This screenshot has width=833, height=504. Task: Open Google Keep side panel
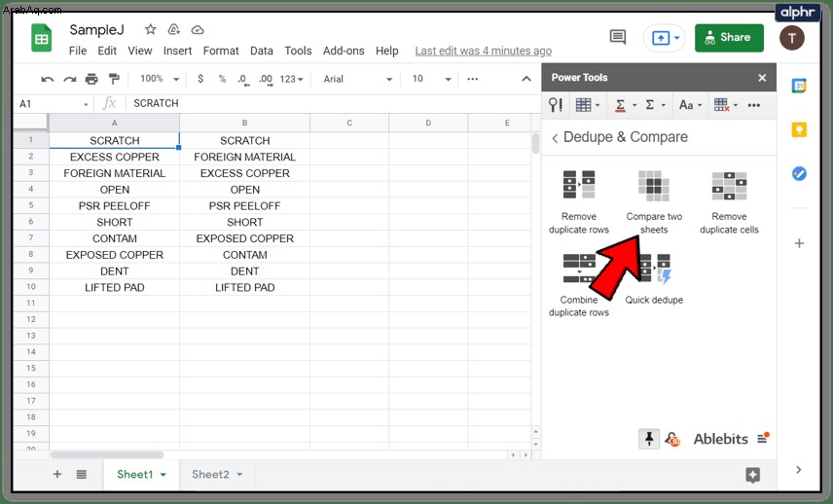point(799,129)
